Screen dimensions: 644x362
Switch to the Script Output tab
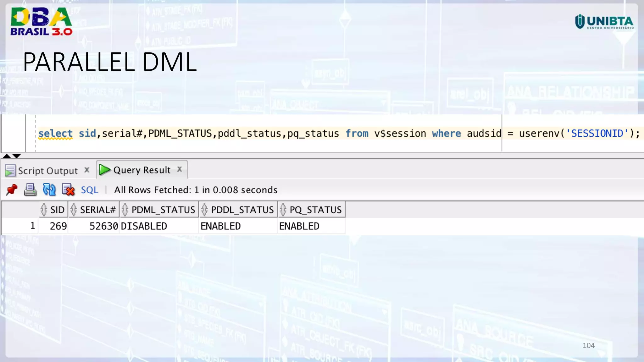pyautogui.click(x=47, y=171)
